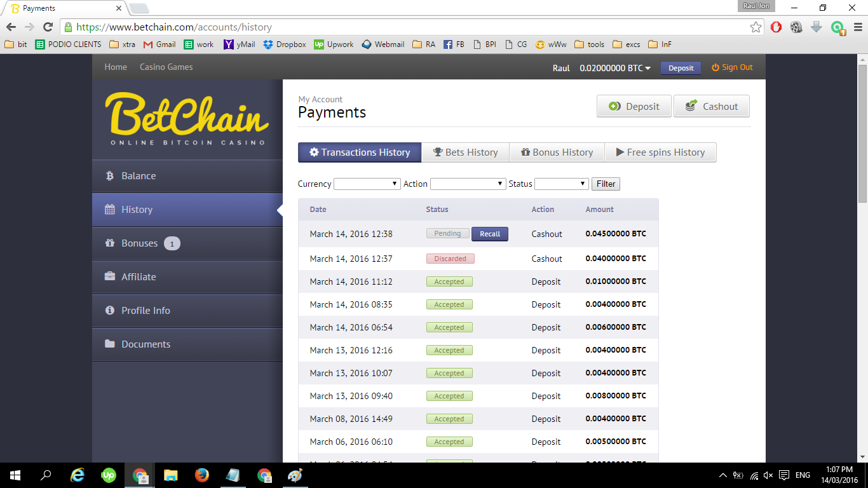Open Balance in the sidebar
This screenshot has height=488, width=868.
187,176
